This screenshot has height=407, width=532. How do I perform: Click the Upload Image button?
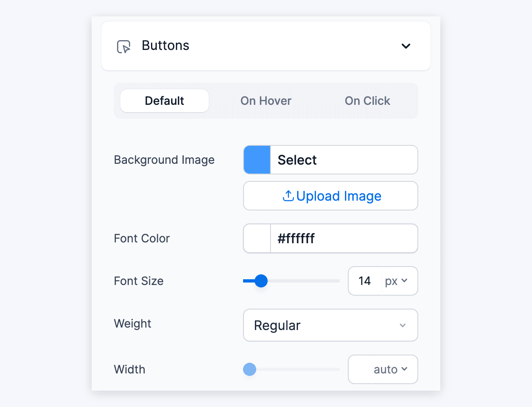pos(331,196)
